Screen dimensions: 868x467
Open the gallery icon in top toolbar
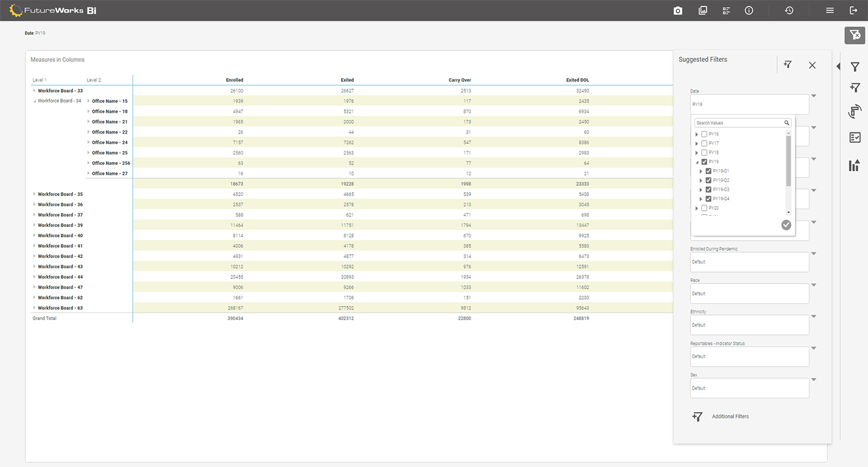coord(703,10)
